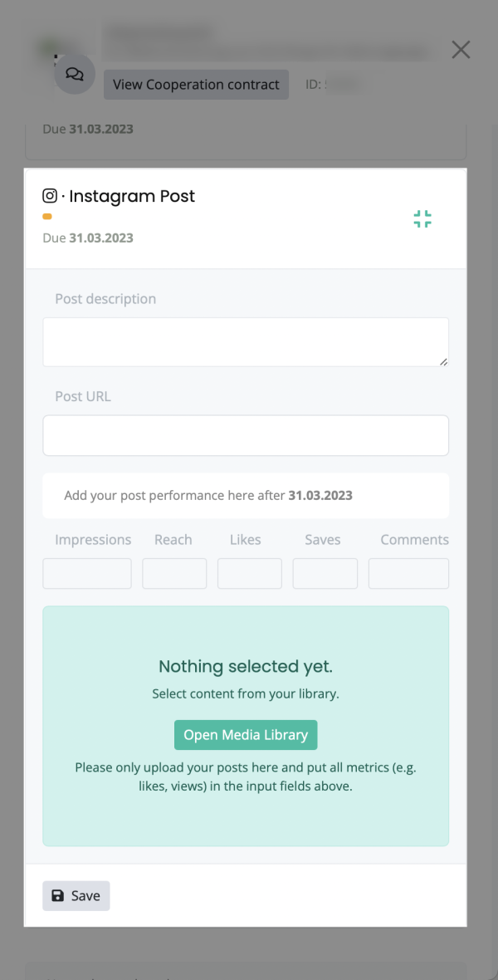
Task: Focus the Post URL field
Action: pyautogui.click(x=246, y=435)
